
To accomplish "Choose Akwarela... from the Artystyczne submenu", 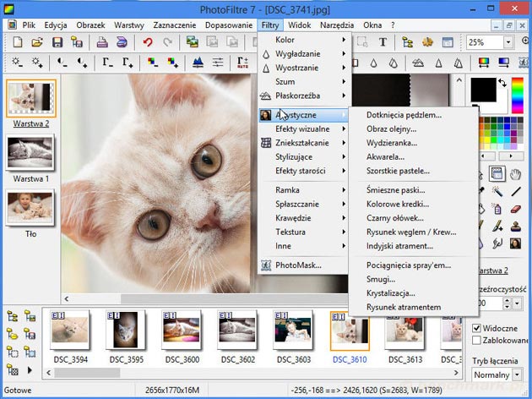I will click(x=385, y=156).
